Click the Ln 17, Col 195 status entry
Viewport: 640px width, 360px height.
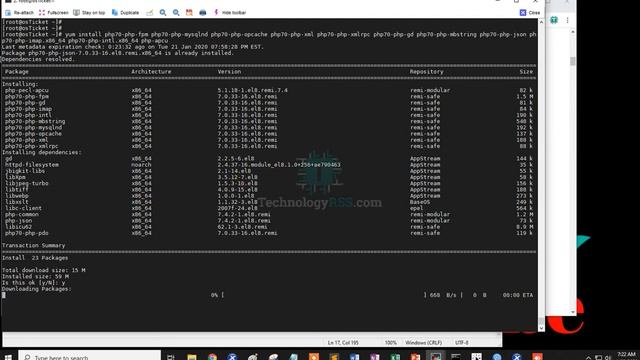(343, 343)
